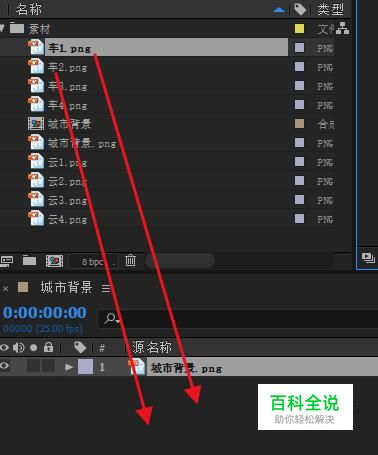
Task: Click the 源名称 column header
Action: click(152, 347)
